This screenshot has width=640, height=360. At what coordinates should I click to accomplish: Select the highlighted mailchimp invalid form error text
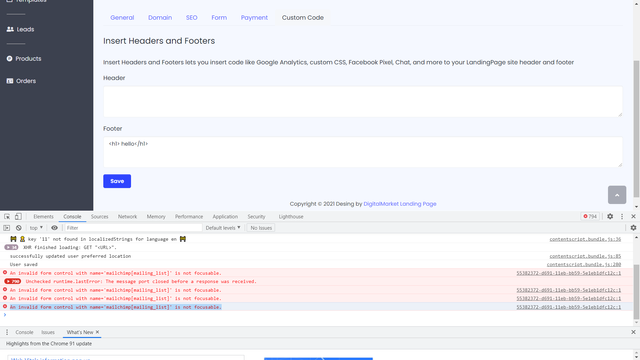click(116, 307)
